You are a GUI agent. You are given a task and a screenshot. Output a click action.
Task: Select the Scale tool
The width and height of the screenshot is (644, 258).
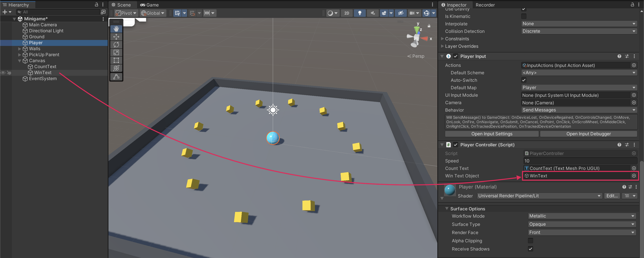116,52
